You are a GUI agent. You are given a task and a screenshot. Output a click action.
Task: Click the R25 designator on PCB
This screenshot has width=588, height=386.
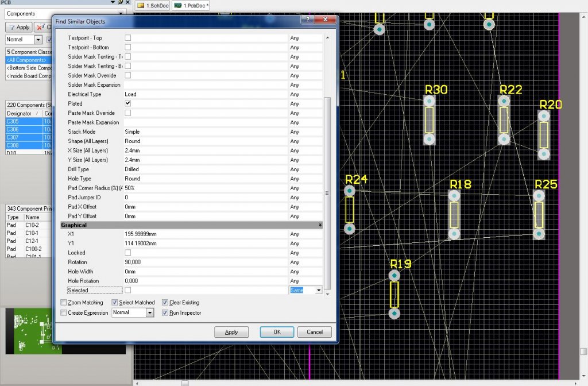(x=546, y=184)
